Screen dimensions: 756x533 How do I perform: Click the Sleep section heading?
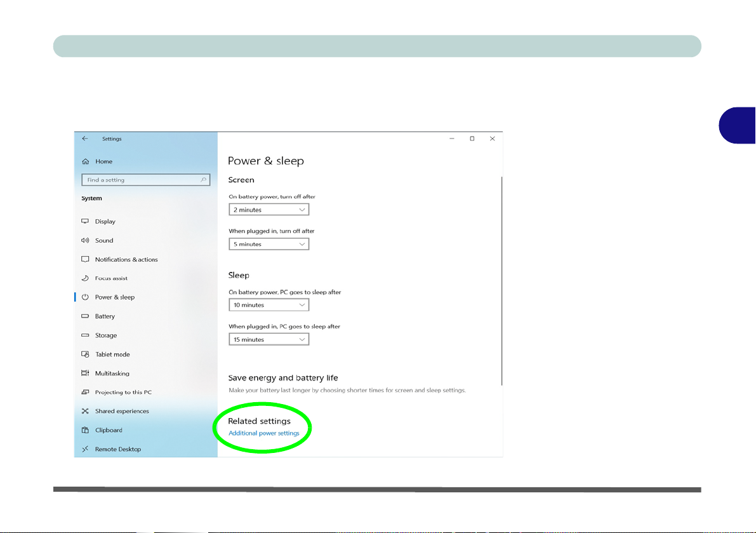pos(239,276)
